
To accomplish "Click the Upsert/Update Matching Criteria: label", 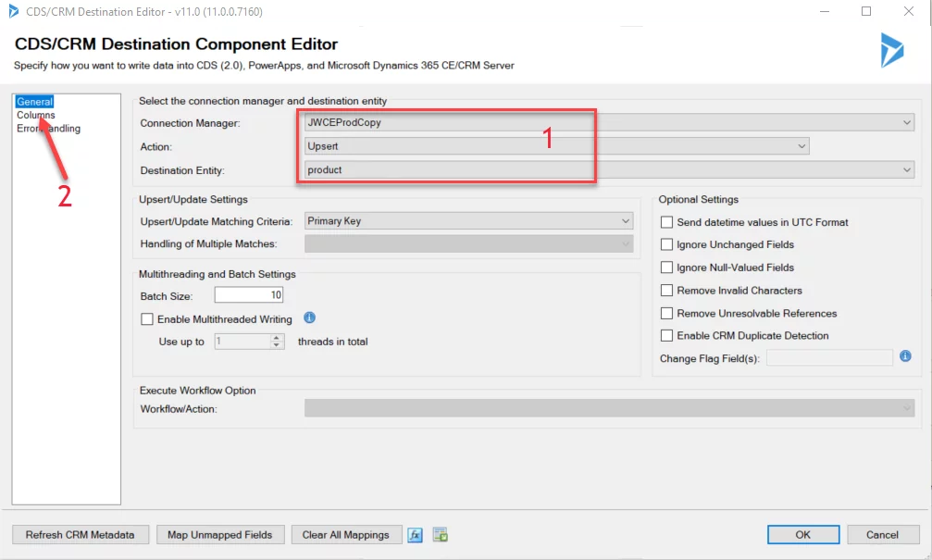I will pos(217,222).
